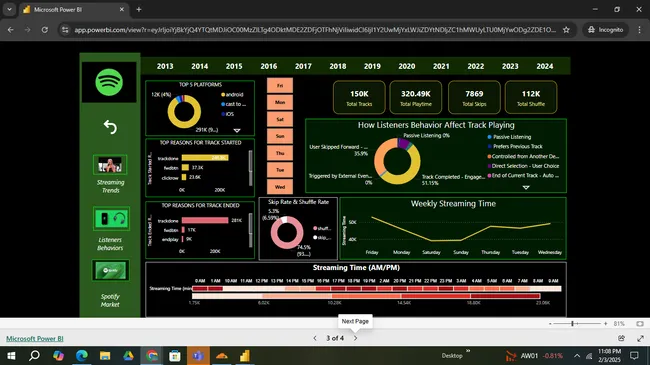This screenshot has width=650, height=365.
Task: Toggle the Thu day slicer
Action: [280, 153]
